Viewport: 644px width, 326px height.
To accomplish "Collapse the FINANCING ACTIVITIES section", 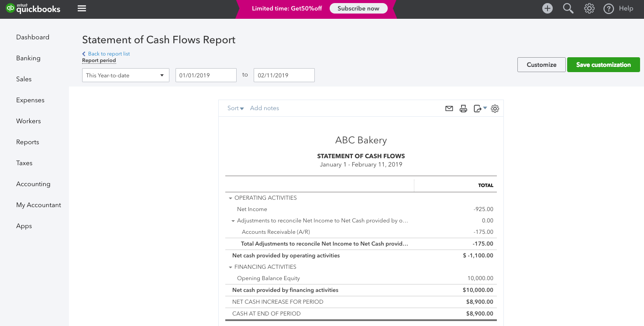I will click(231, 267).
